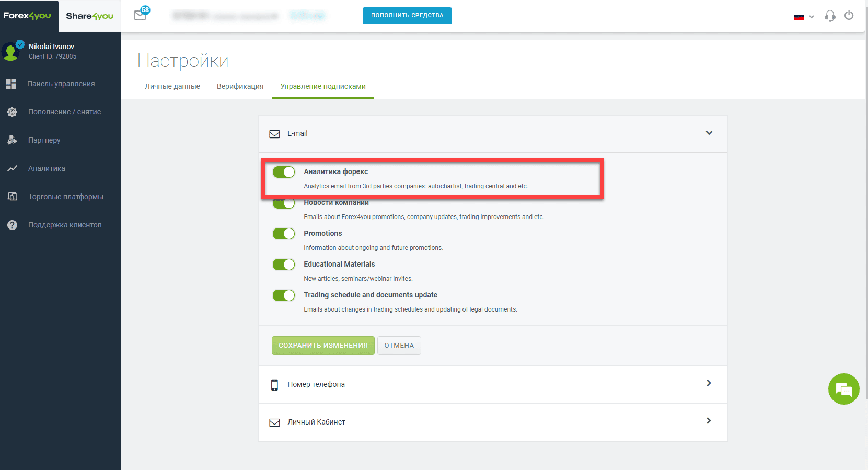Disable the Promotions email toggle
The image size is (868, 470).
coord(284,234)
